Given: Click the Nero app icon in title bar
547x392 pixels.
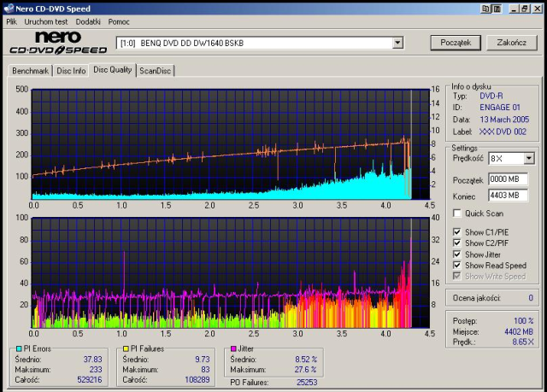Looking at the screenshot, I should [x=9, y=9].
